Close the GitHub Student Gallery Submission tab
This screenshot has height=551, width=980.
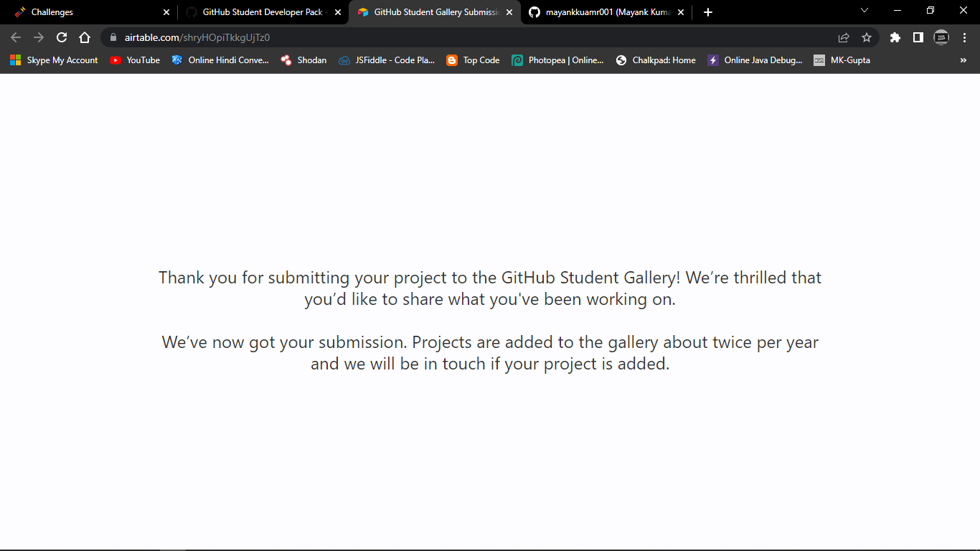pos(509,12)
